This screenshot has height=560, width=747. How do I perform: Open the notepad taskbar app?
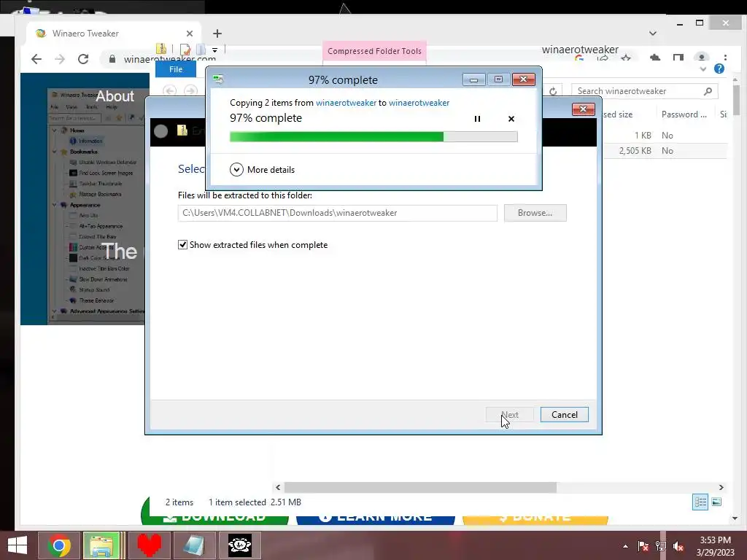click(x=194, y=545)
